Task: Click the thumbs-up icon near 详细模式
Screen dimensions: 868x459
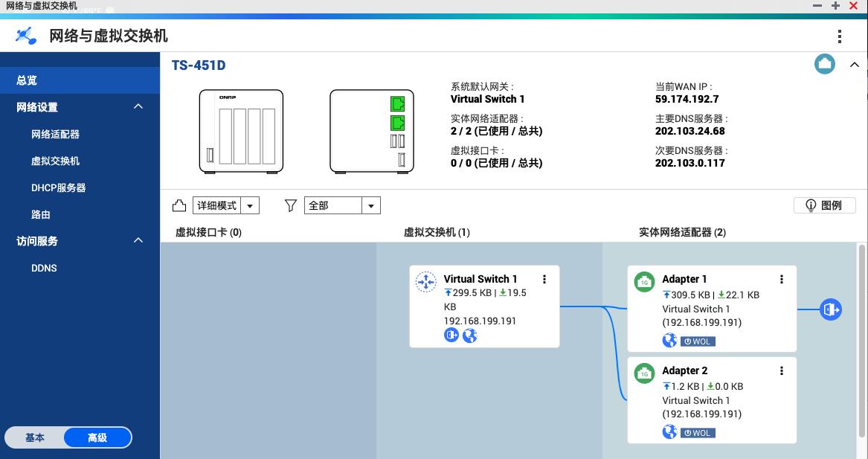Action: tap(177, 205)
